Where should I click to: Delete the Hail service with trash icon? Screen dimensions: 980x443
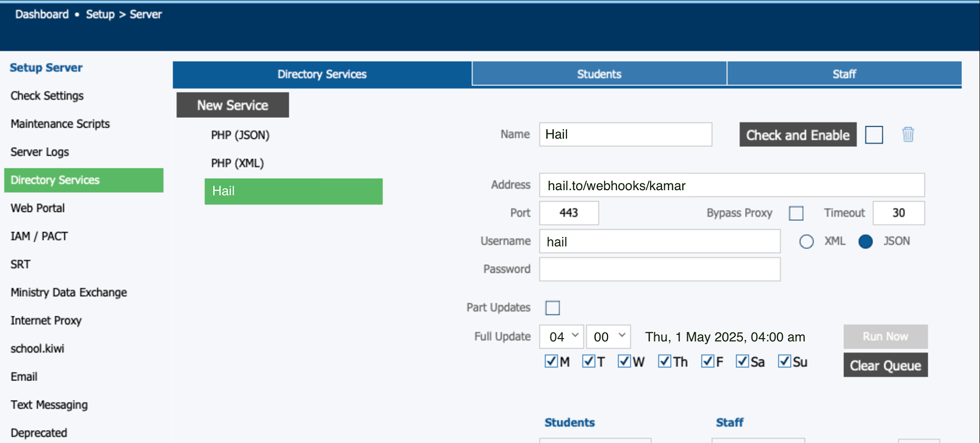pos(907,134)
